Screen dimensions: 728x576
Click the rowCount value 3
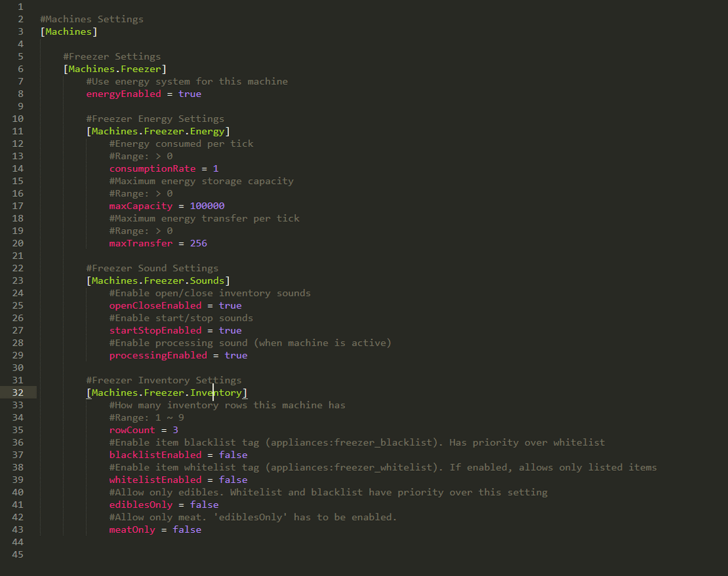coord(175,430)
